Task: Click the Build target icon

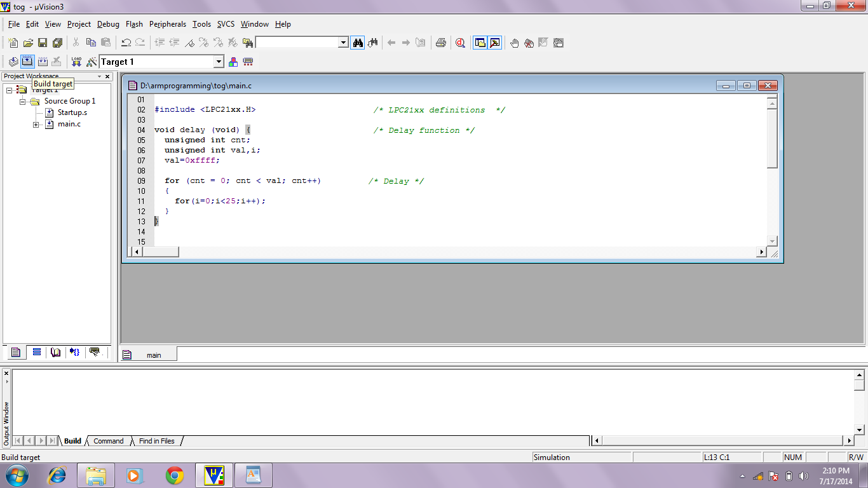Action: point(27,62)
